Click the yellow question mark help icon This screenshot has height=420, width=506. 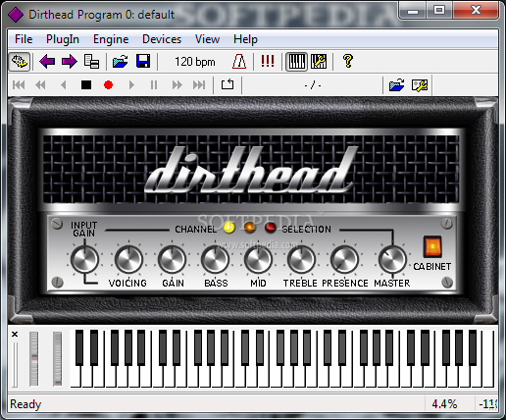tap(348, 61)
